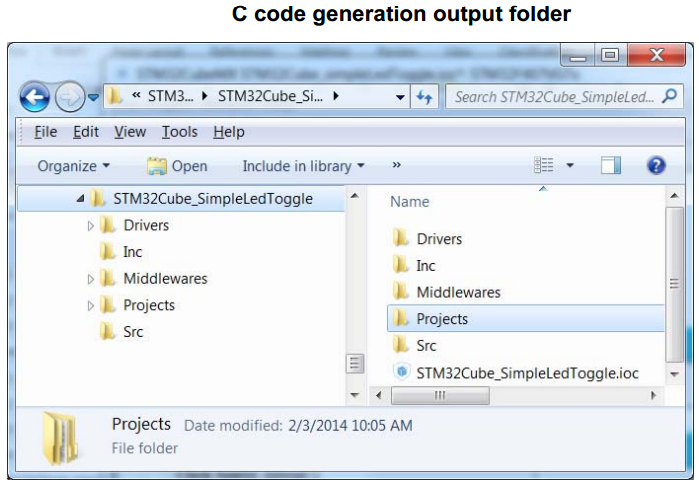
Task: Select Middlewares folder in file list
Action: [458, 293]
